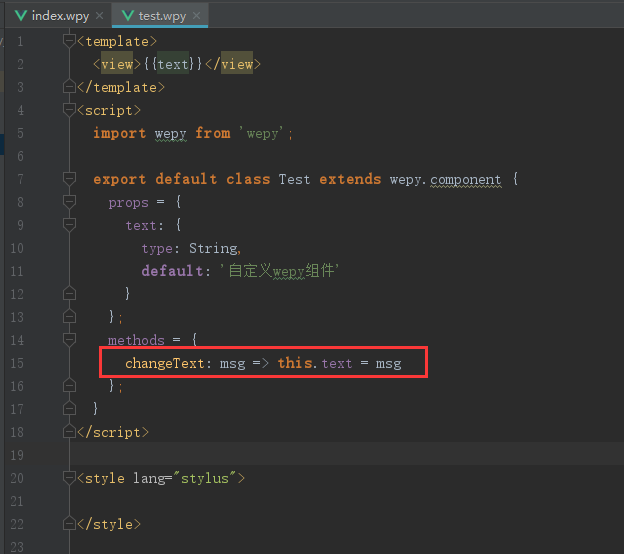Click the 'type' key on line 10

point(157,249)
